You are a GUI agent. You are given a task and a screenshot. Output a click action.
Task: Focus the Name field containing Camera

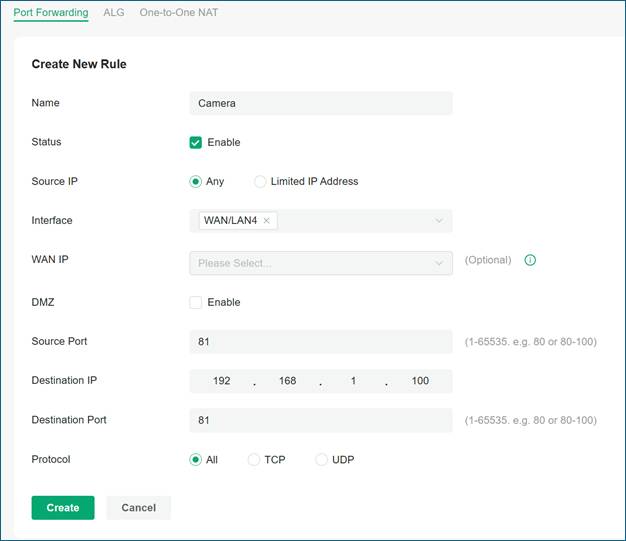pyautogui.click(x=321, y=103)
